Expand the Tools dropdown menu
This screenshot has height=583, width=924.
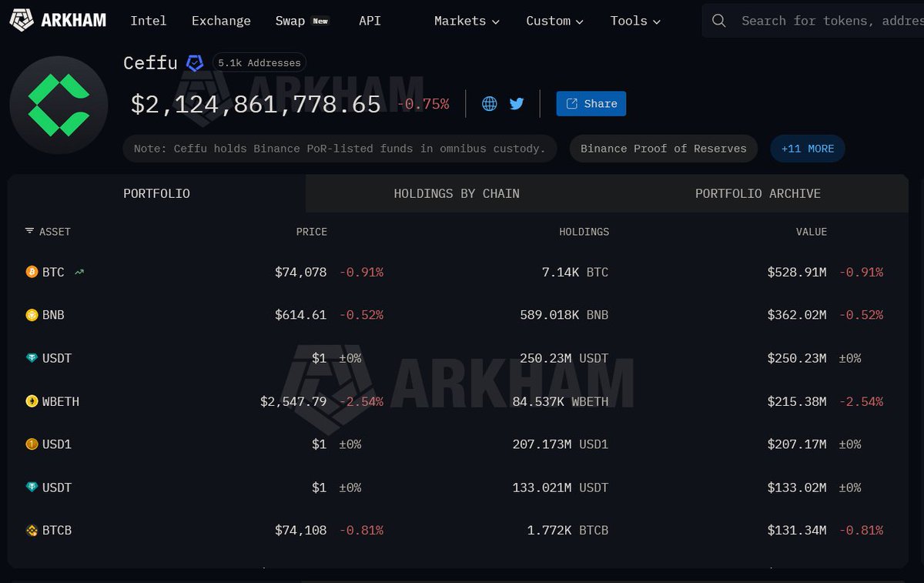click(x=635, y=21)
